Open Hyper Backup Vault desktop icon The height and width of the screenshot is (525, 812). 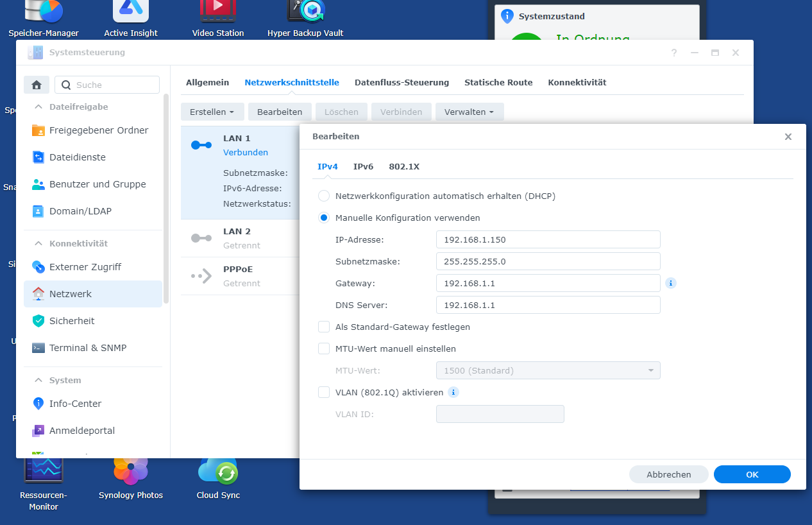coord(305,13)
